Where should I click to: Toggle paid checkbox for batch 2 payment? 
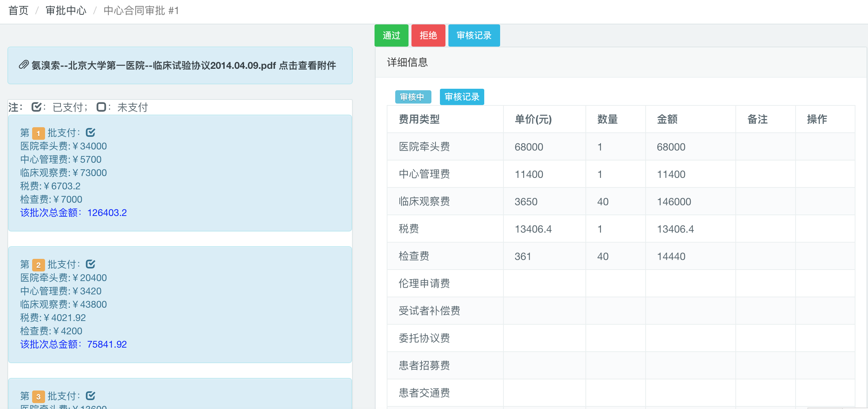[90, 264]
